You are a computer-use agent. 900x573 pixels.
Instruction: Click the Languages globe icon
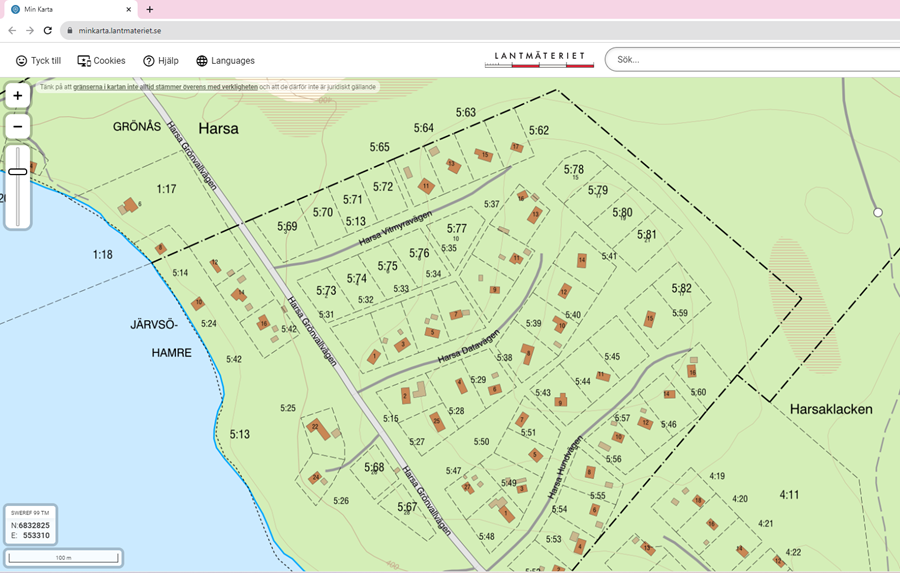coord(202,61)
